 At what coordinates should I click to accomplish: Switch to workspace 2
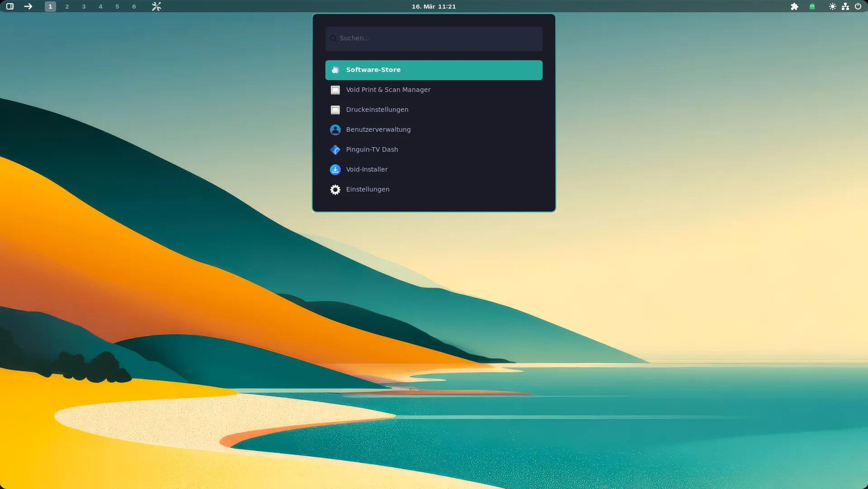coord(67,6)
